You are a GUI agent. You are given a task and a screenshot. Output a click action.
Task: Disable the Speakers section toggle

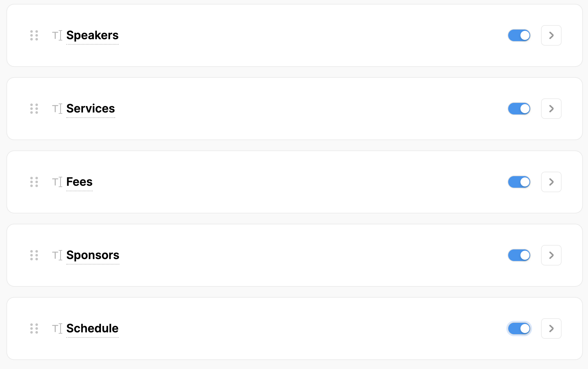[x=519, y=35]
